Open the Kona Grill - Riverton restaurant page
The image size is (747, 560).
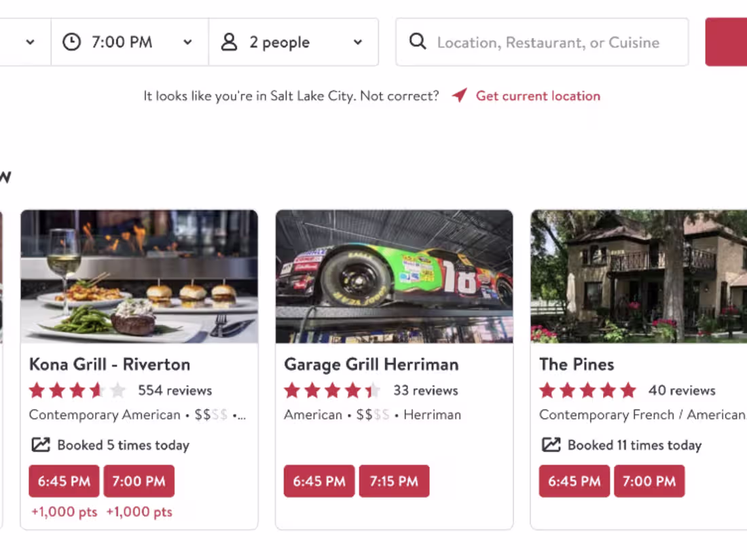point(109,365)
